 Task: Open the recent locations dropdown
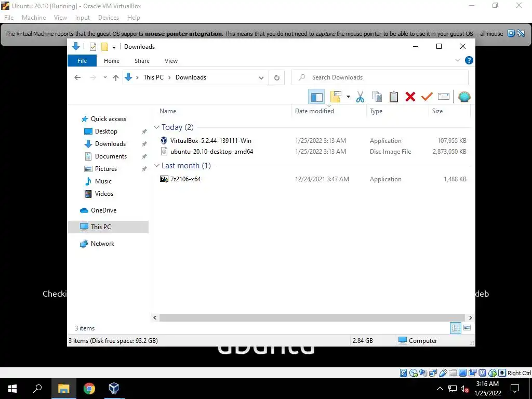click(x=105, y=77)
